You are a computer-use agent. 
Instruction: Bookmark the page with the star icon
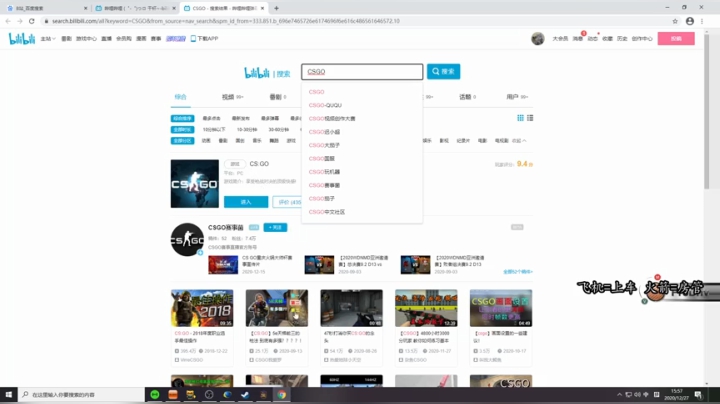pos(675,21)
